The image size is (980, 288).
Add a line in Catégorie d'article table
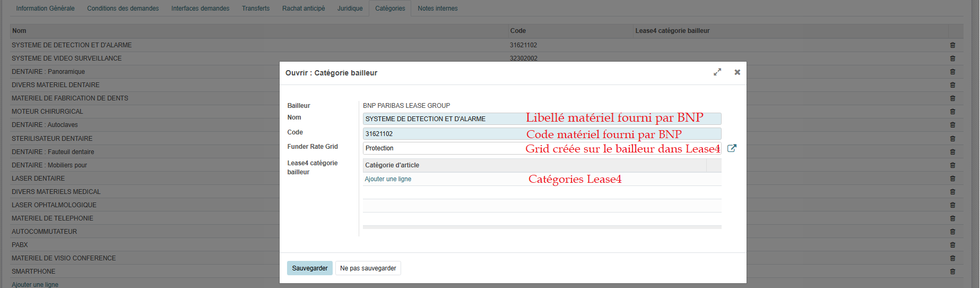point(388,179)
